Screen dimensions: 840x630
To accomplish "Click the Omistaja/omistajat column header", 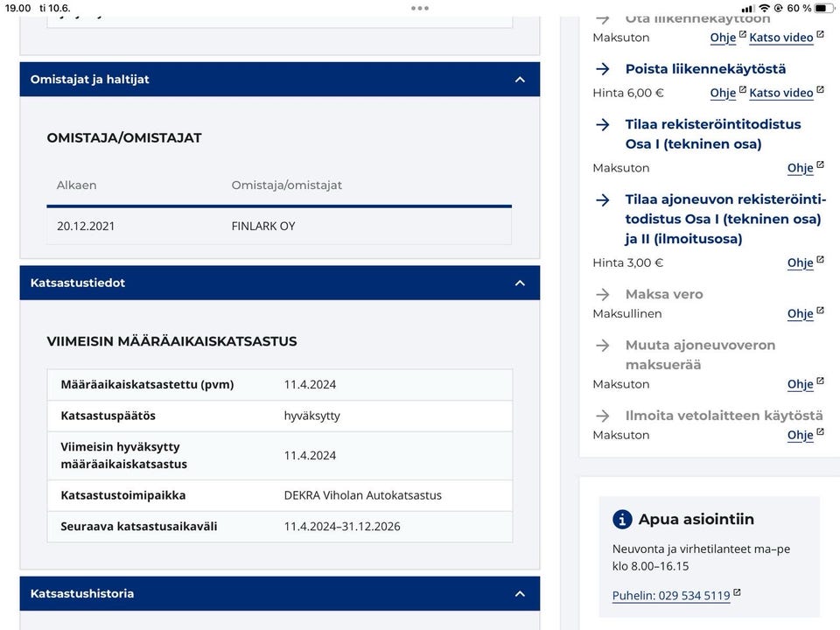I will 287,185.
